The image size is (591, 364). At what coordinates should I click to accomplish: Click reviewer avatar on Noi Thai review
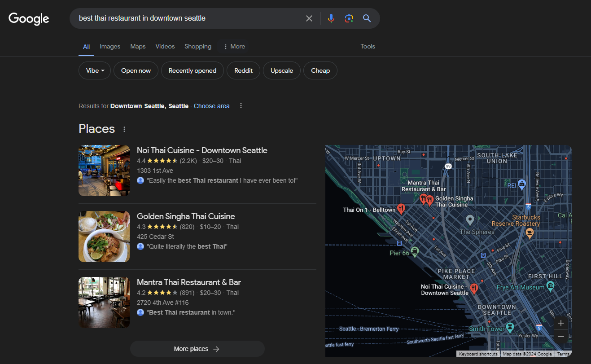(x=140, y=180)
